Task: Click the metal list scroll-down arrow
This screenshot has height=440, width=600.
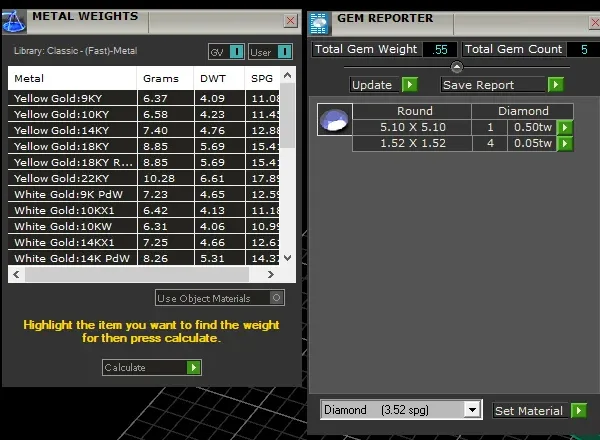Action: click(287, 257)
